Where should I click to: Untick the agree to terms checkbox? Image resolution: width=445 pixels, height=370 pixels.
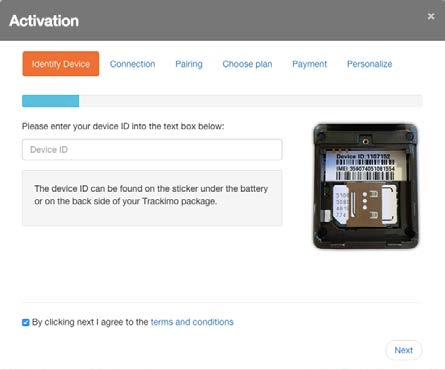[26, 322]
